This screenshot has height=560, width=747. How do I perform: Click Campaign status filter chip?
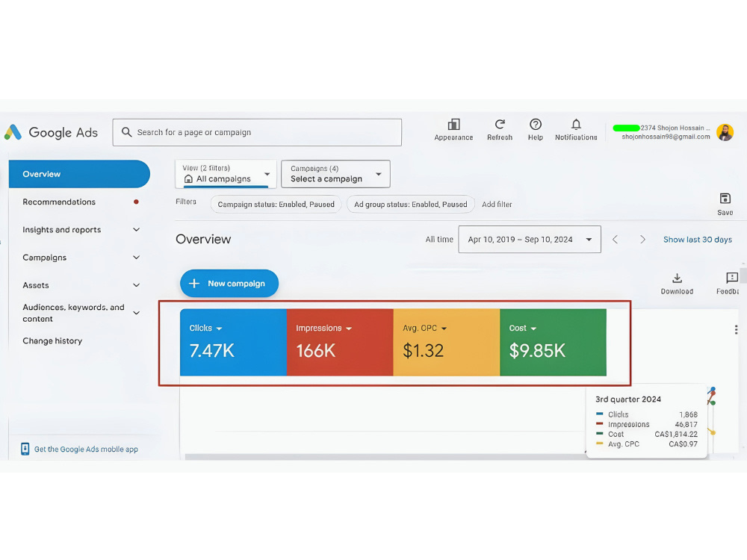[276, 205]
